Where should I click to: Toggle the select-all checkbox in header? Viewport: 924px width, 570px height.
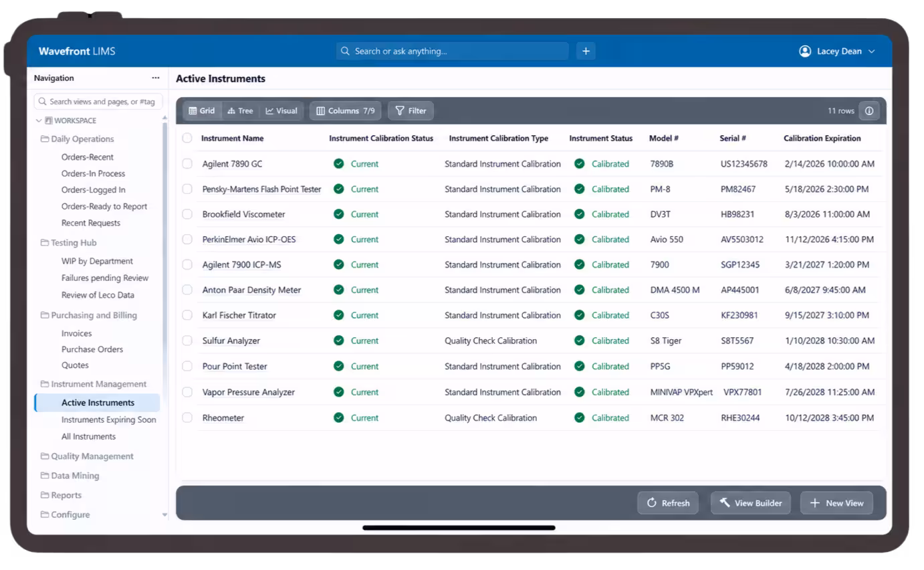187,138
